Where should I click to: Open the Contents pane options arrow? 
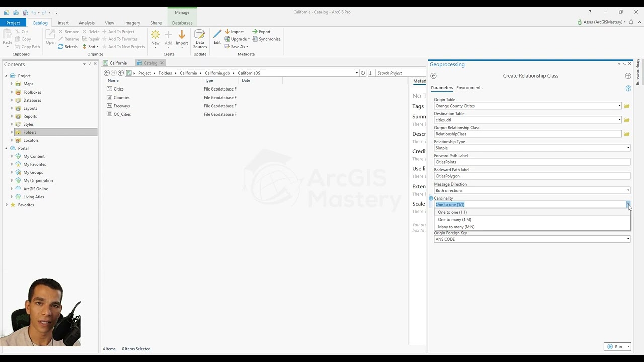coord(84,64)
